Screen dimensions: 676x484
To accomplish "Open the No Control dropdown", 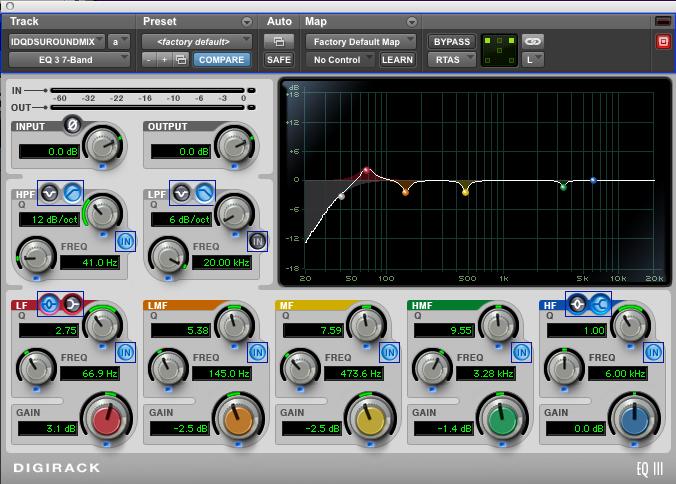I will point(340,59).
